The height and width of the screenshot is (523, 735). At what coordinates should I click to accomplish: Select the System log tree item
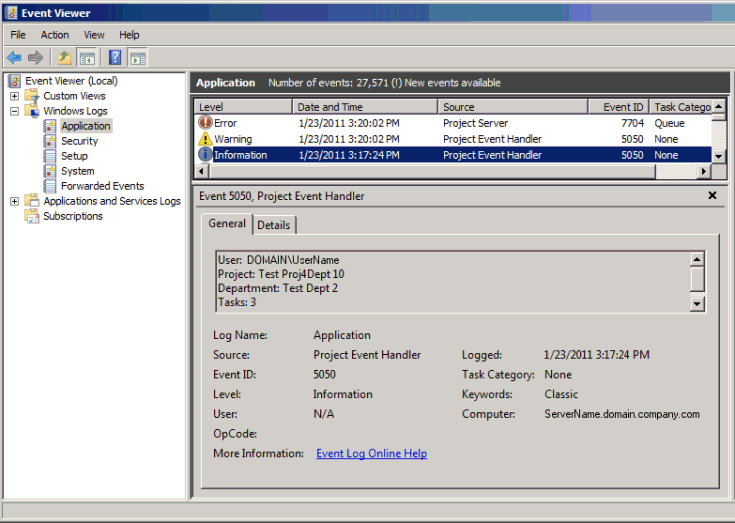tap(78, 171)
